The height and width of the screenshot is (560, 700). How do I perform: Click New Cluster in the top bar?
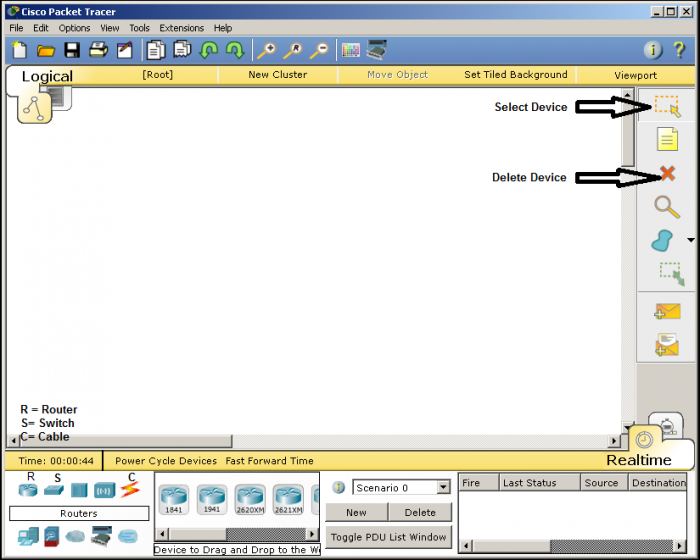click(278, 75)
